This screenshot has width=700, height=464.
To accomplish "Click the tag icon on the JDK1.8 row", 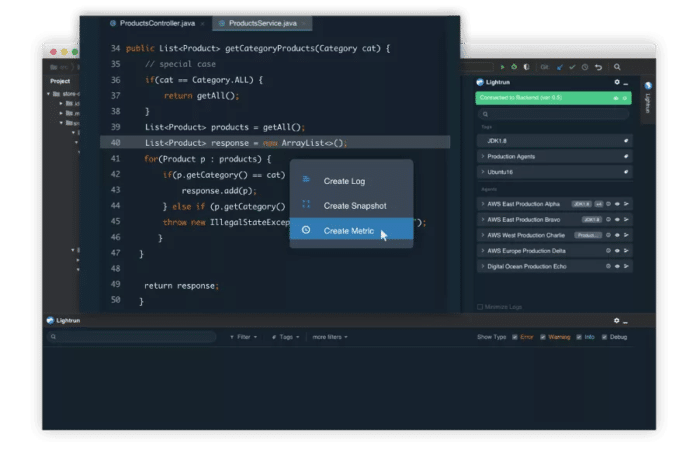I will pos(626,141).
